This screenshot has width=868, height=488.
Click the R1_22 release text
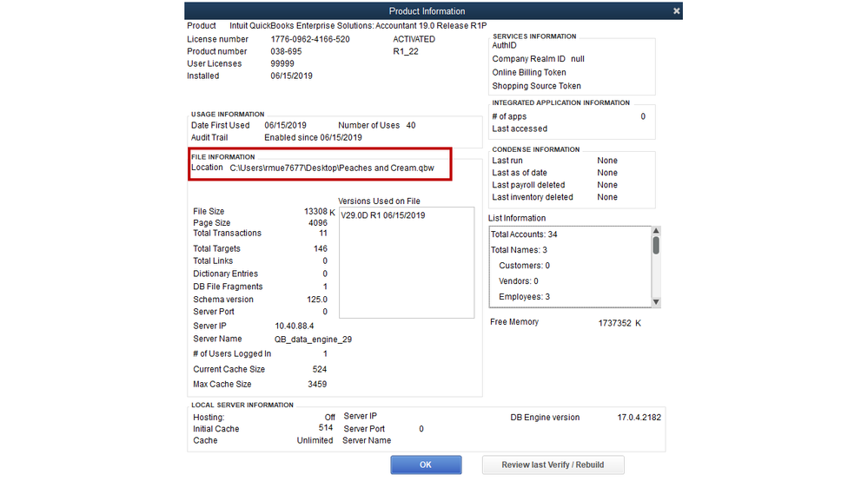[406, 51]
